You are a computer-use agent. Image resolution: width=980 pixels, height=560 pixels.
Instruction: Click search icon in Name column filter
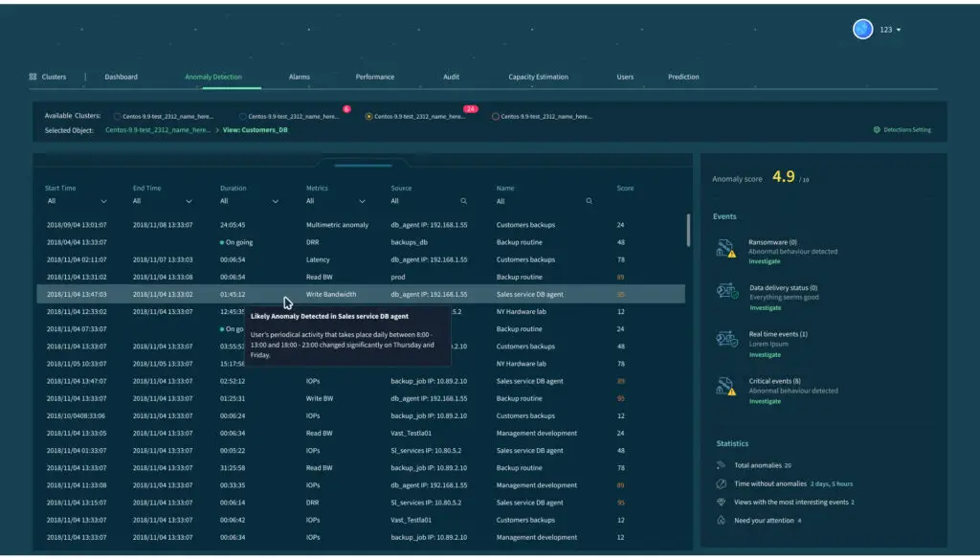pyautogui.click(x=589, y=202)
